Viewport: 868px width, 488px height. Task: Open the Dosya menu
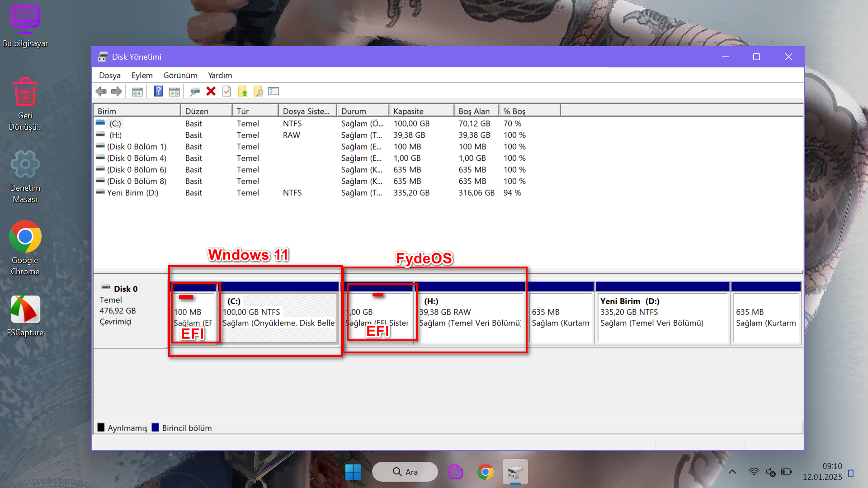109,75
